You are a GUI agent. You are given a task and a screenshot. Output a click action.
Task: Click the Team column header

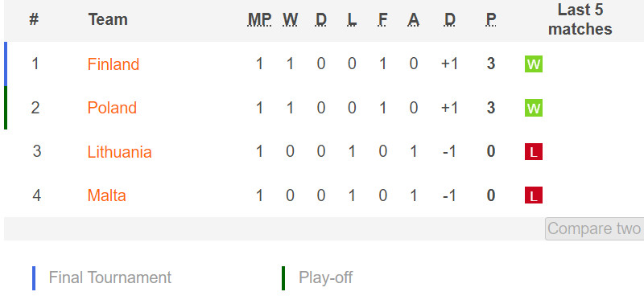108,19
